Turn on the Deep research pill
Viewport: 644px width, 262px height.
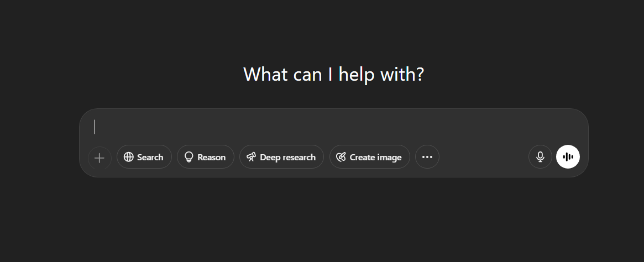pyautogui.click(x=281, y=157)
